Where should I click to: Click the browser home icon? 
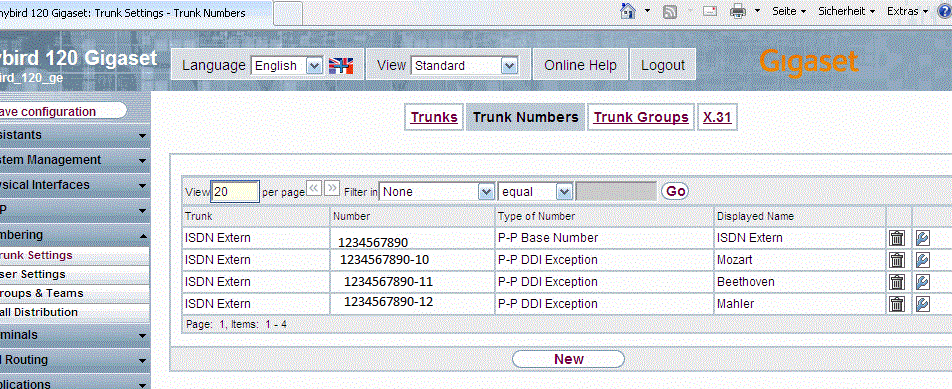pyautogui.click(x=628, y=11)
